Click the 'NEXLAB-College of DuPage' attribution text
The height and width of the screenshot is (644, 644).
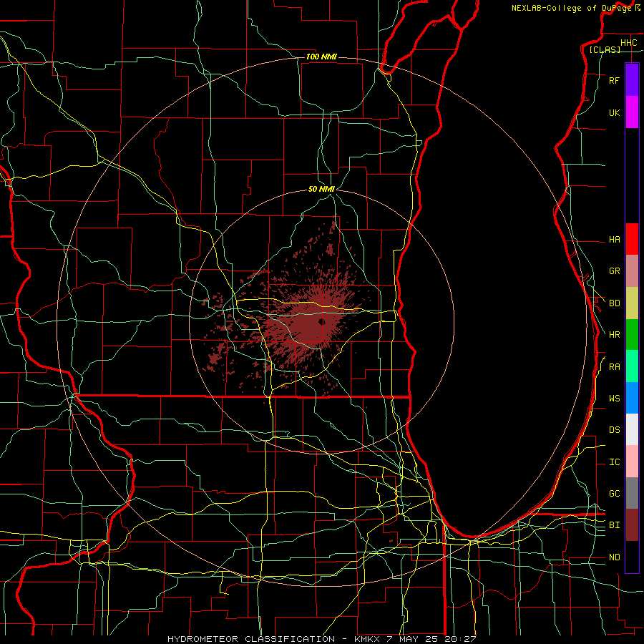point(571,8)
